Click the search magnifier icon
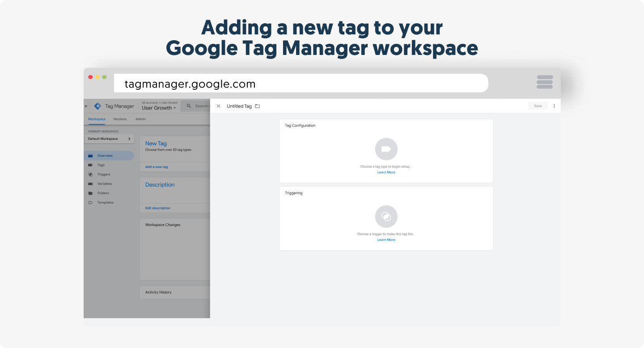Viewport: 644px width, 348px height. [189, 106]
